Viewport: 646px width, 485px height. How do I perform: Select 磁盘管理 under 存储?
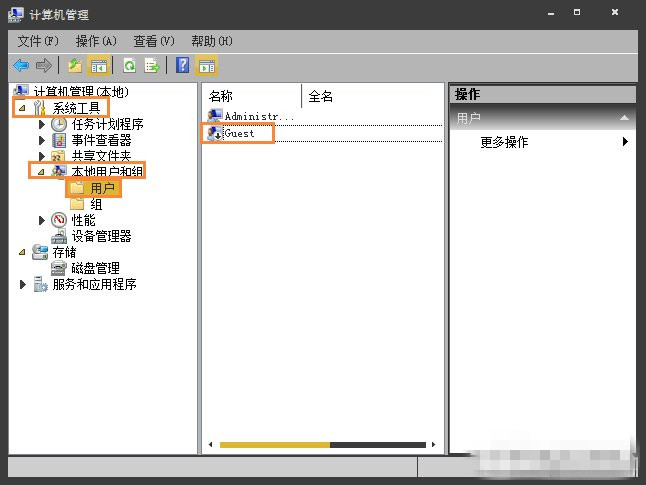(95, 268)
